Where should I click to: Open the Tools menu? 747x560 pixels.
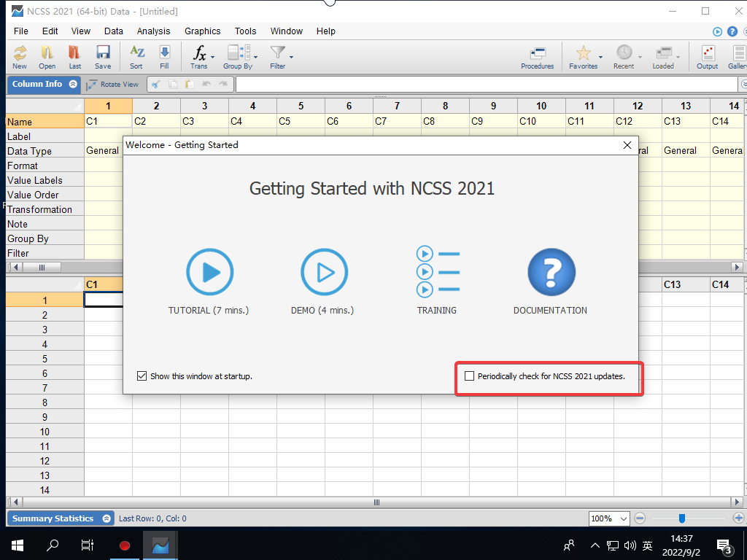245,31
